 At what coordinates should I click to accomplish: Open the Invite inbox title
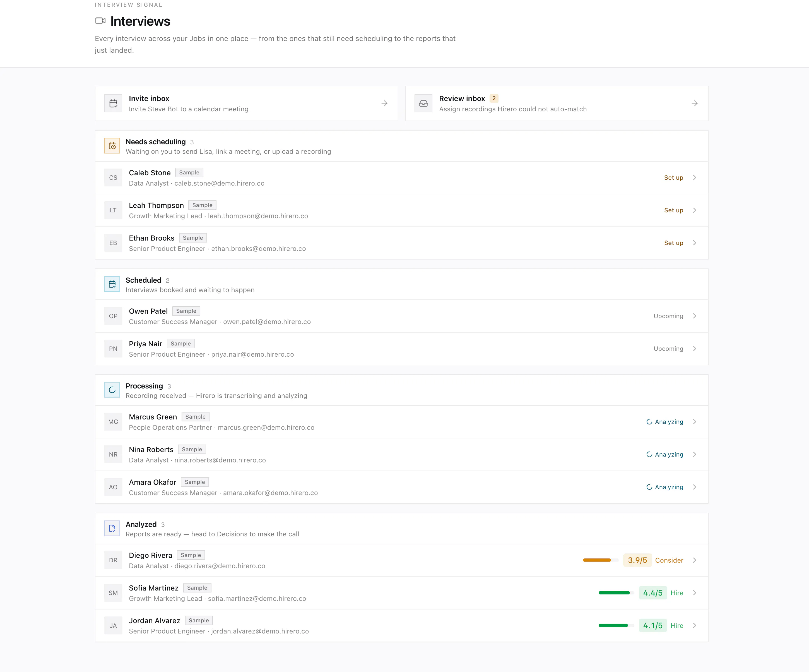coord(149,98)
